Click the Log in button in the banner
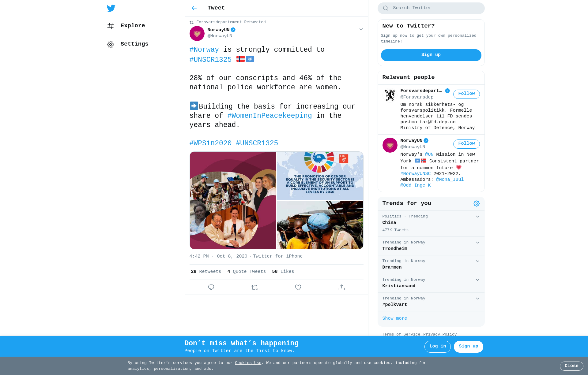 pos(438,347)
